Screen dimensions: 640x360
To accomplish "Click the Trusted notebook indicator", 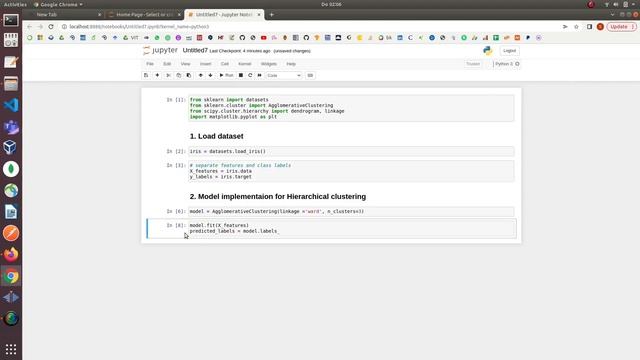I will click(x=473, y=64).
